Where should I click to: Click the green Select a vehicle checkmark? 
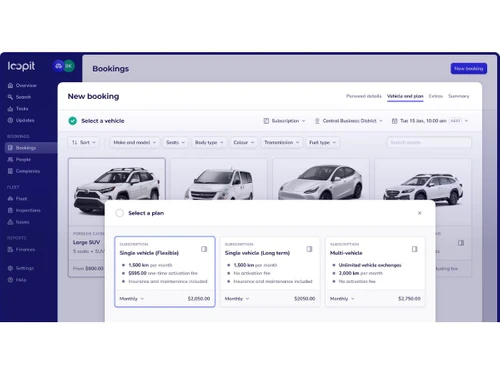point(72,121)
